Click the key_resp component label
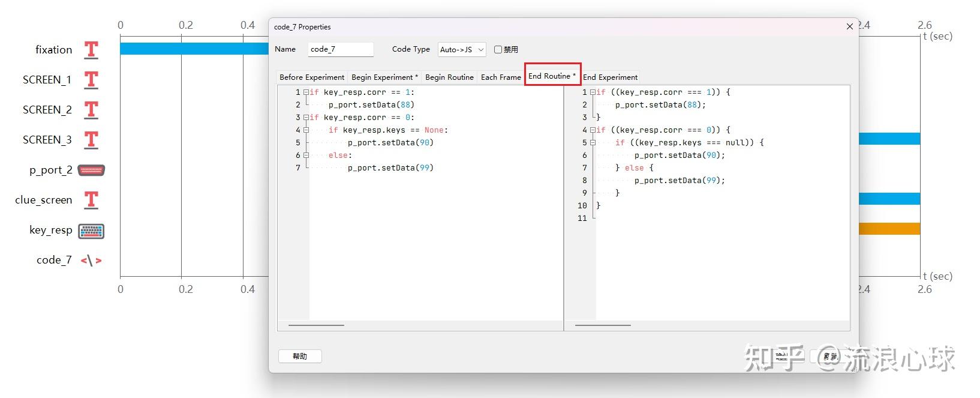The height and width of the screenshot is (398, 980). point(50,231)
